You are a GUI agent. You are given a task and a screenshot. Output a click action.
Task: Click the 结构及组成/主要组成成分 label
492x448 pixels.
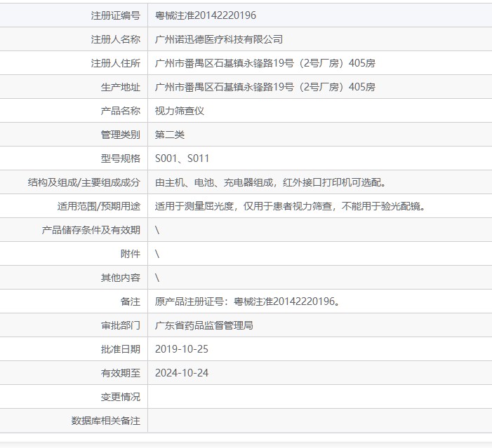click(84, 182)
